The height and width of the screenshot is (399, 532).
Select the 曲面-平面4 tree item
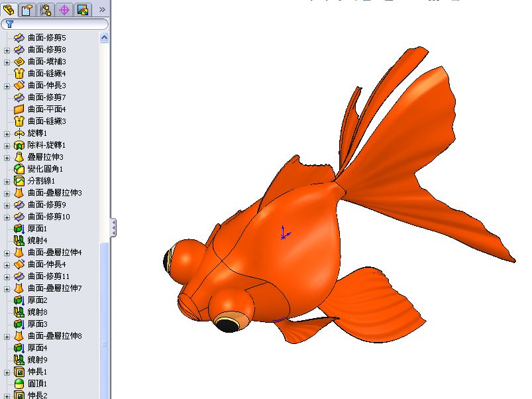point(48,108)
